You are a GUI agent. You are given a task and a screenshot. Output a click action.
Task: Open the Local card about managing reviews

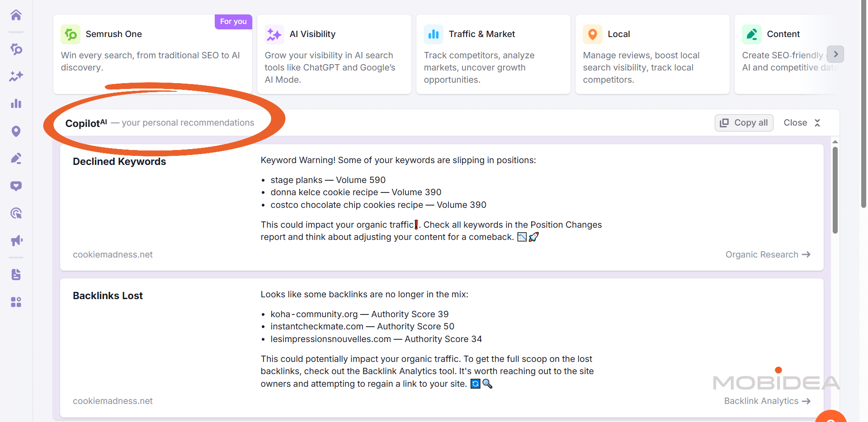click(x=652, y=54)
